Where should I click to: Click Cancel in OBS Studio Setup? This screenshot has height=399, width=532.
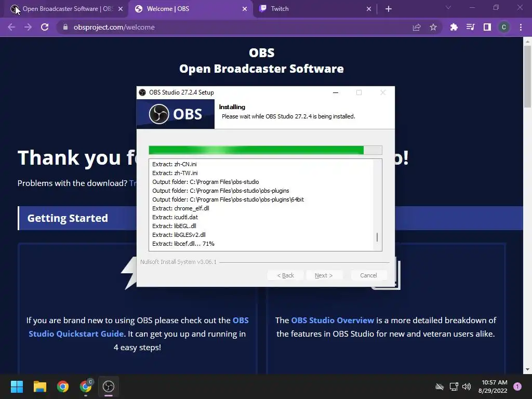pos(368,275)
